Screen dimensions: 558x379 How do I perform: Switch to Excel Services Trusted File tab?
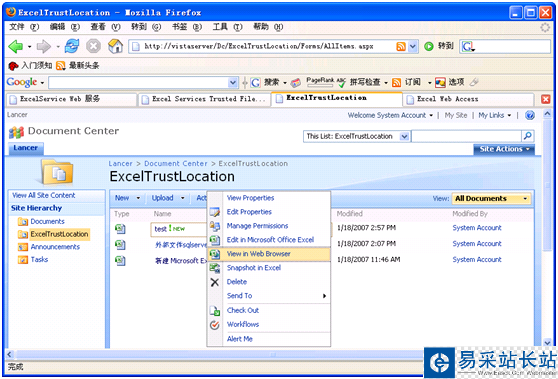[205, 99]
